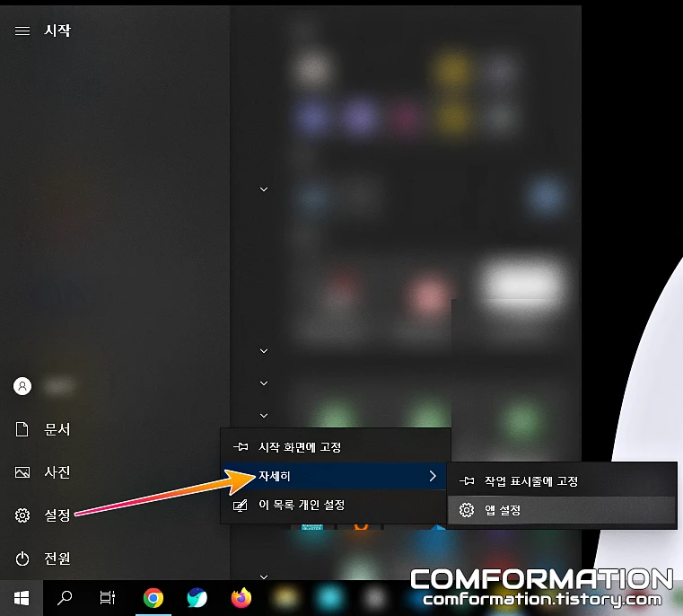Launch the blue-green bird browser on taskbar
This screenshot has height=616, width=683.
tap(197, 598)
